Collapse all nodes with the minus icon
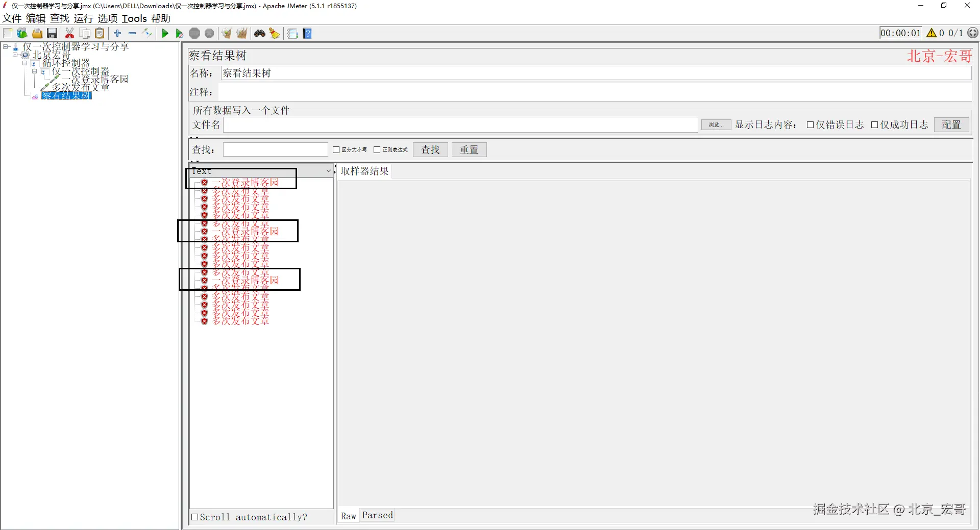980x530 pixels. [132, 33]
